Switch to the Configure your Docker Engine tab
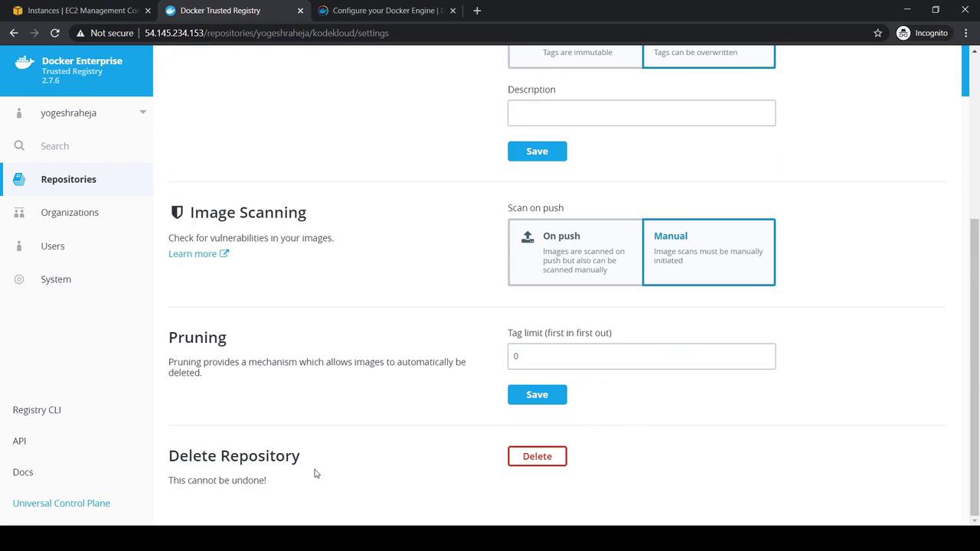980x551 pixels. tap(387, 11)
